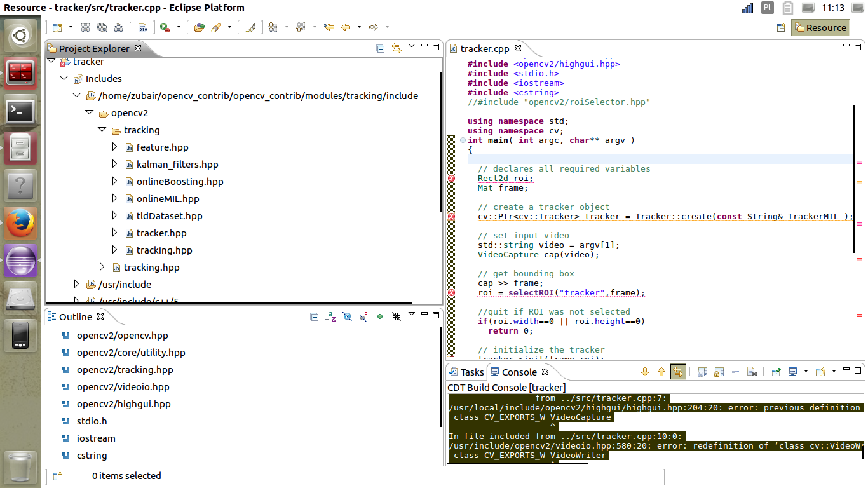Click the Forward navigation arrow
This screenshot has width=868, height=488.
coord(374,27)
